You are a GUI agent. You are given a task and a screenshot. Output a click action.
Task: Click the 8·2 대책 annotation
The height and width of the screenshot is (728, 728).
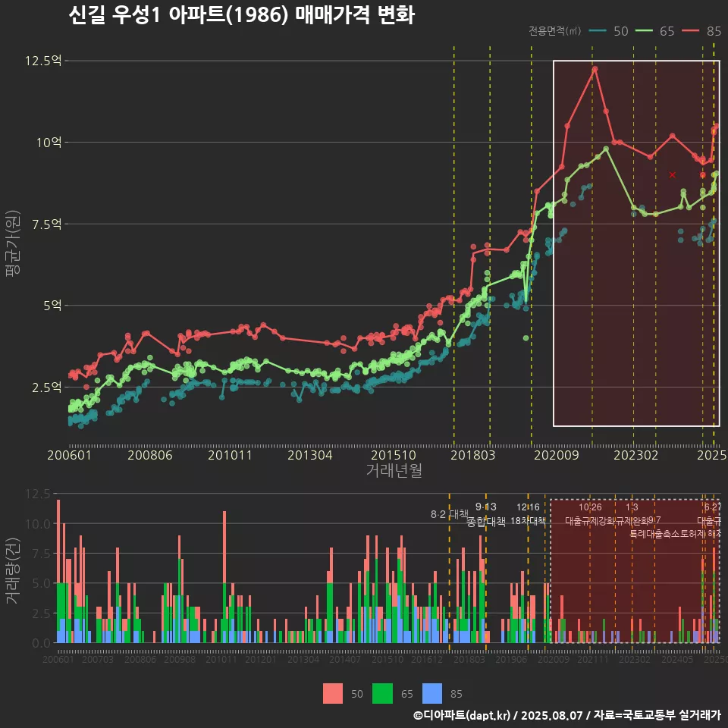point(450,514)
